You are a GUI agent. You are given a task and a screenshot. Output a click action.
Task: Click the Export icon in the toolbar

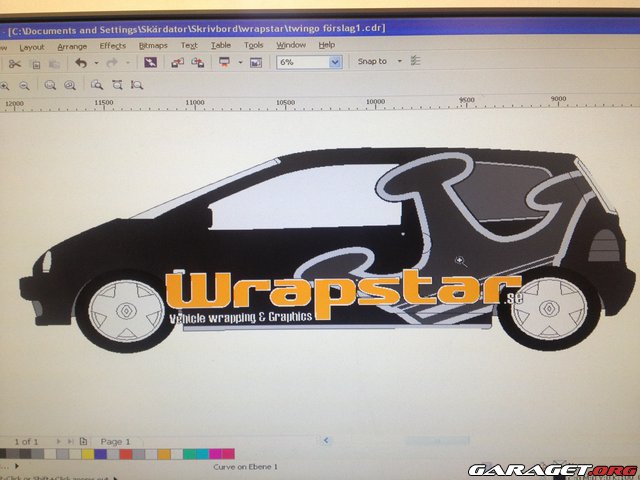tap(197, 63)
